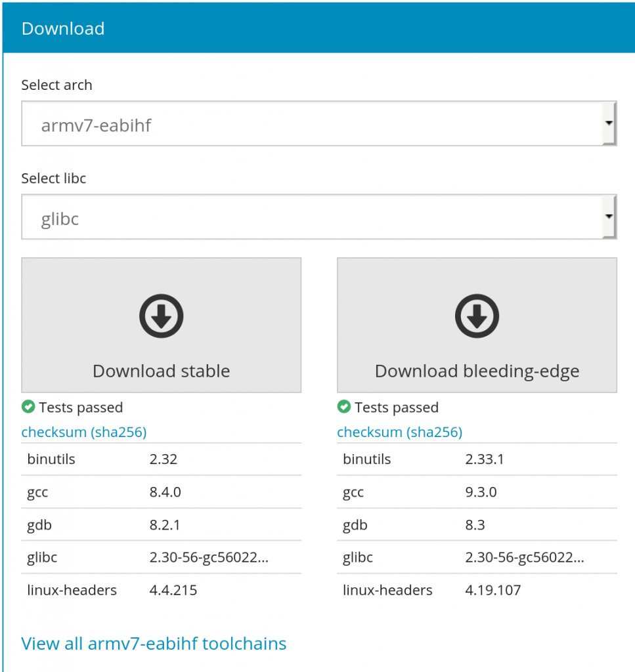
Task: Click the stable download arrow icon
Action: tap(162, 316)
